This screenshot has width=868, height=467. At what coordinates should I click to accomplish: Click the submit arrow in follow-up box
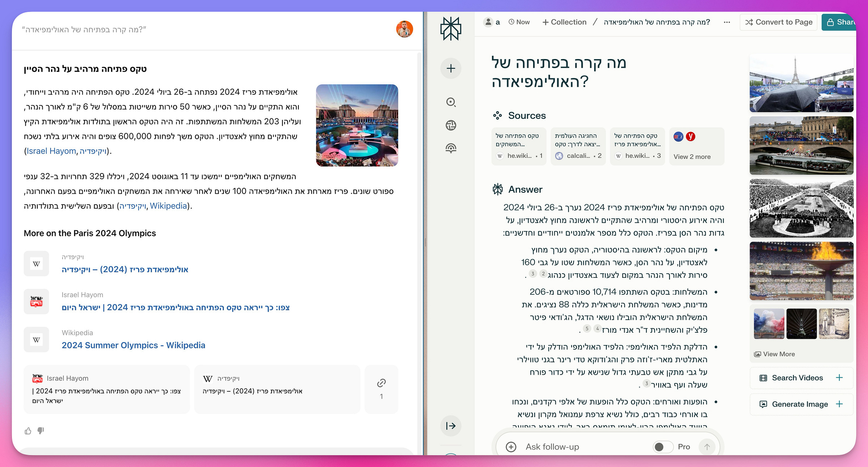point(707,447)
